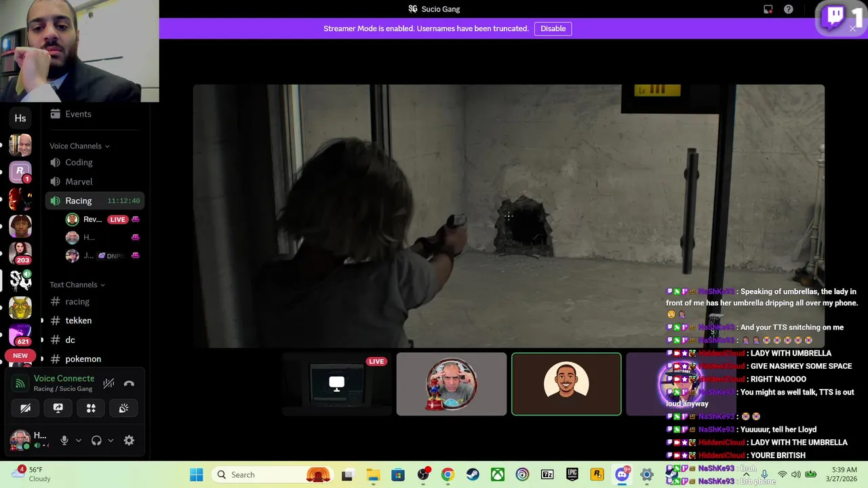Open the weather widget showing 56°F Cloudy
This screenshot has width=868, height=488.
tap(31, 474)
